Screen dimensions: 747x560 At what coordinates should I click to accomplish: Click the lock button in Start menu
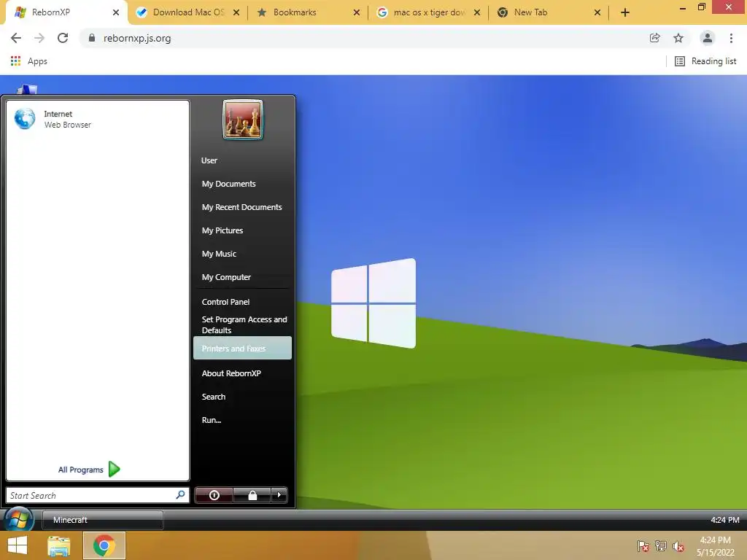coord(252,495)
